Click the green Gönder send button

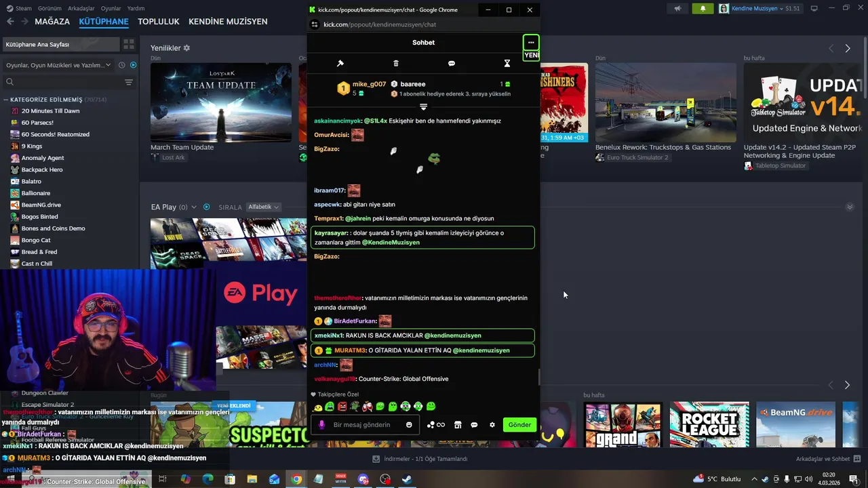(x=519, y=425)
